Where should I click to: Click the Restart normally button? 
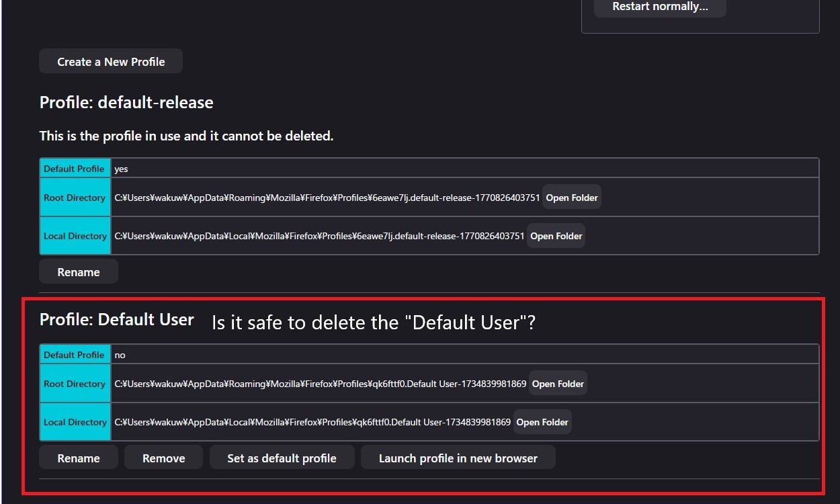(x=660, y=7)
